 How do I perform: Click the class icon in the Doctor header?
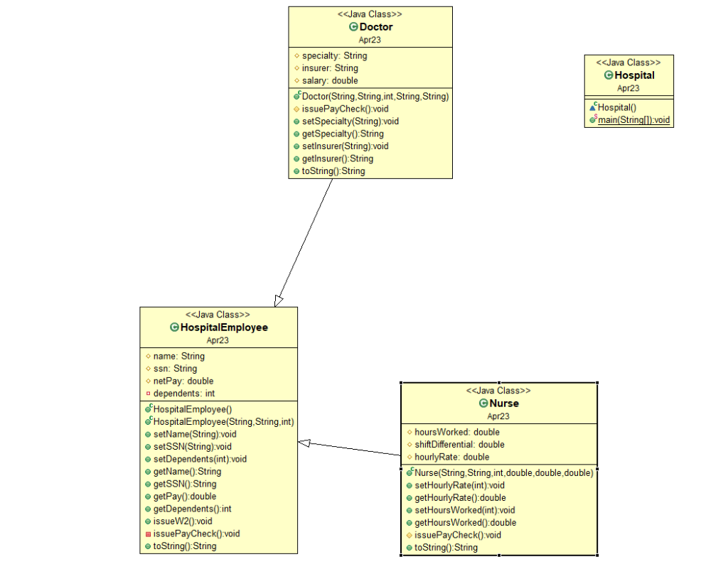tap(353, 26)
